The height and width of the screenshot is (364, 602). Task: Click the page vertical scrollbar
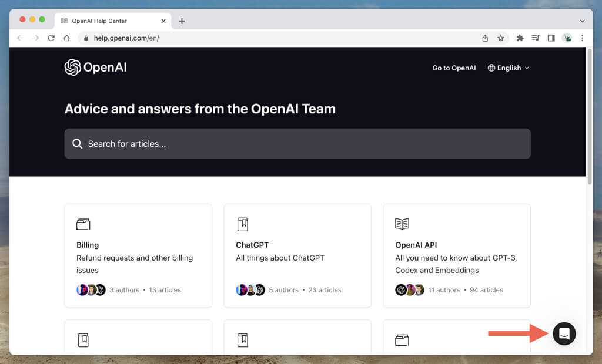point(589,117)
